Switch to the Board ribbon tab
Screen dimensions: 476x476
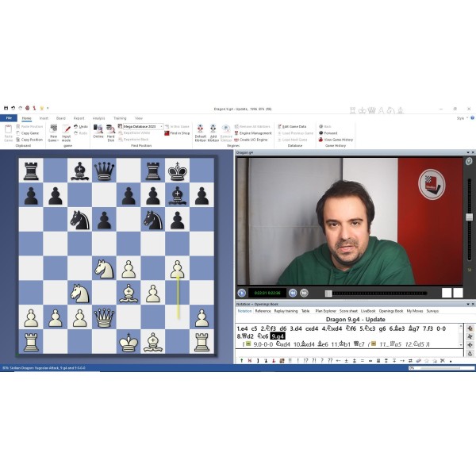tap(61, 118)
